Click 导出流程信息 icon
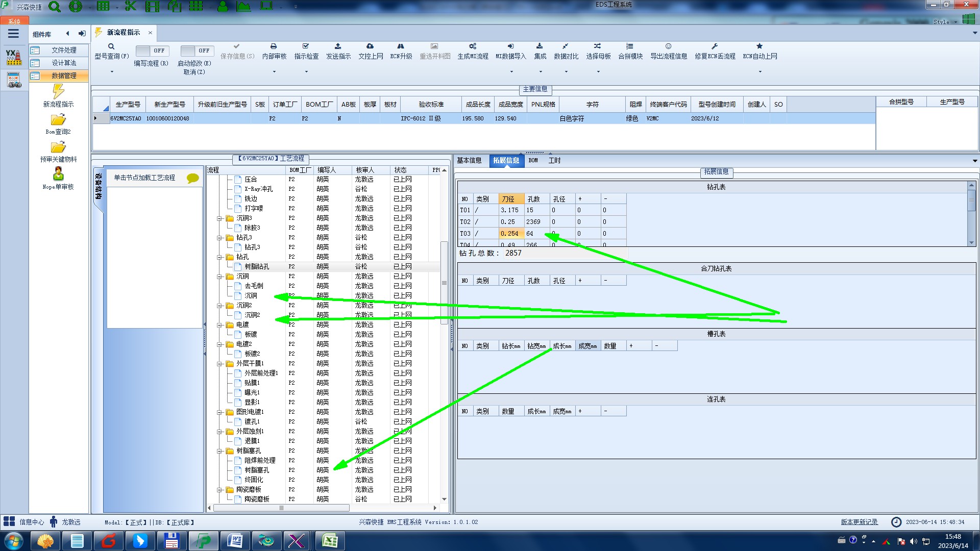Image resolution: width=980 pixels, height=551 pixels. [668, 46]
